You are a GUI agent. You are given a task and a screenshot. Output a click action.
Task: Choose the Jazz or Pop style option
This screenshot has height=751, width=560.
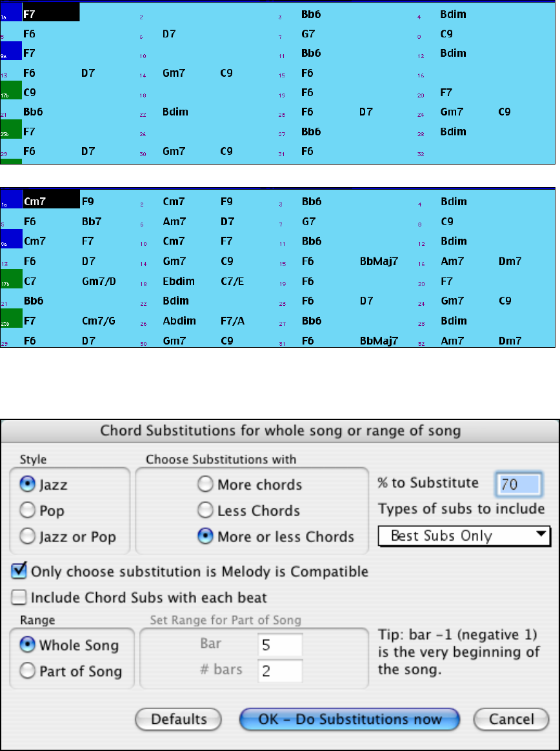tap(28, 536)
